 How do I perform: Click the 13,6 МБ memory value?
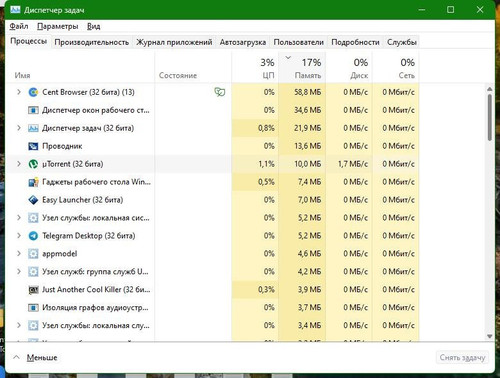tap(307, 146)
